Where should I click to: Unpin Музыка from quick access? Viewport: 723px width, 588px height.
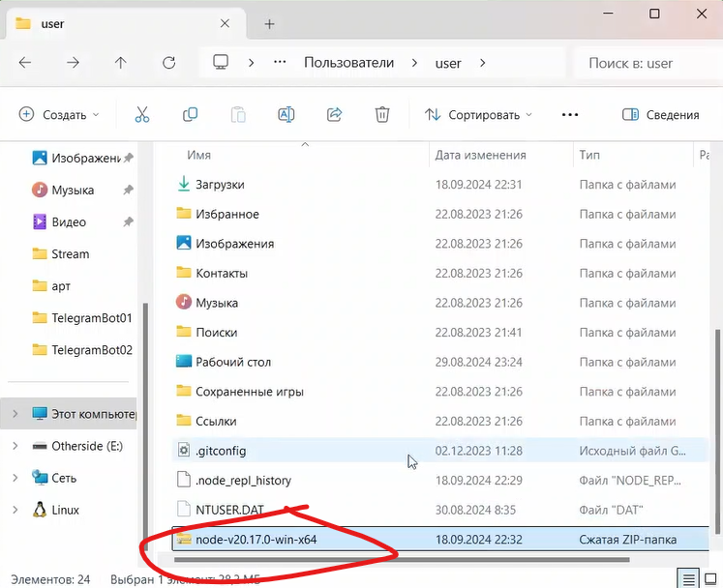[x=128, y=191]
